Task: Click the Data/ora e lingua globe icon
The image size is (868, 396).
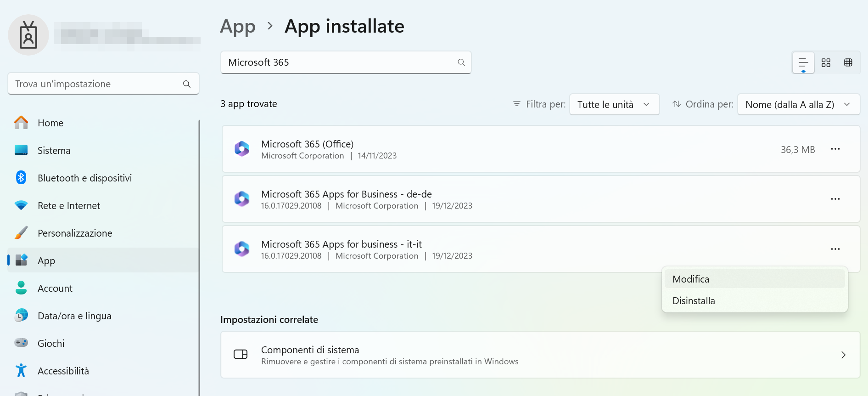Action: pyautogui.click(x=21, y=315)
